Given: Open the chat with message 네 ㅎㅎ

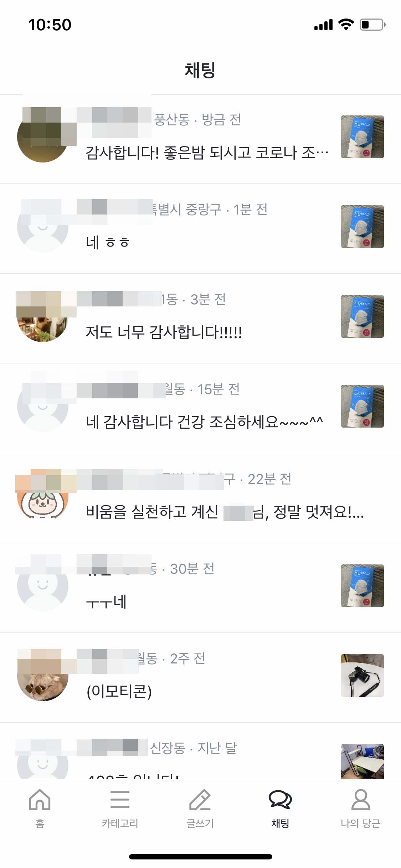Looking at the screenshot, I should [200, 229].
